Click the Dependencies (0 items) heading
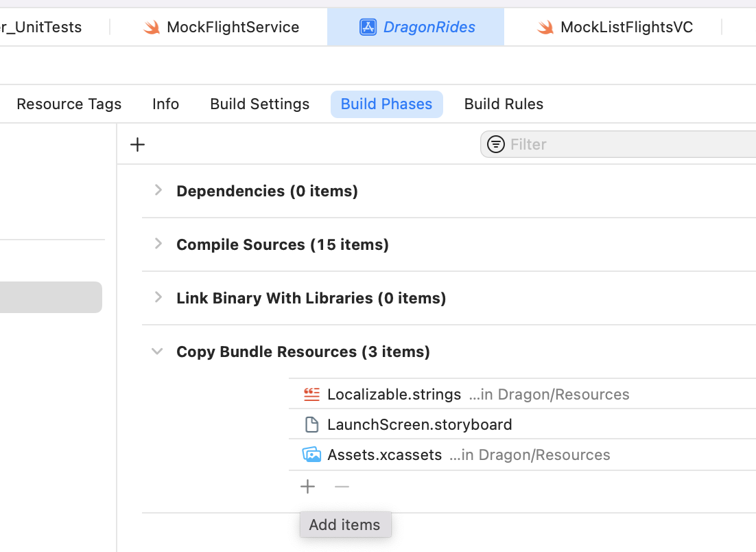The image size is (756, 552). pyautogui.click(x=267, y=191)
